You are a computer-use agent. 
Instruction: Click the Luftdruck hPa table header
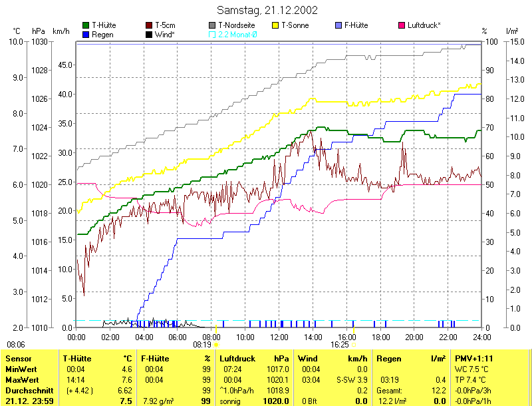tap(255, 359)
